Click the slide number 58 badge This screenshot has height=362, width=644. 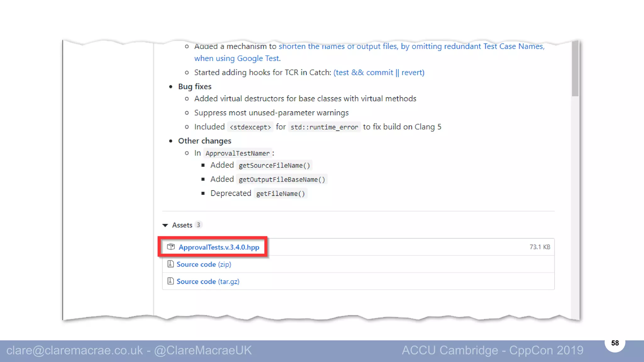pyautogui.click(x=615, y=343)
